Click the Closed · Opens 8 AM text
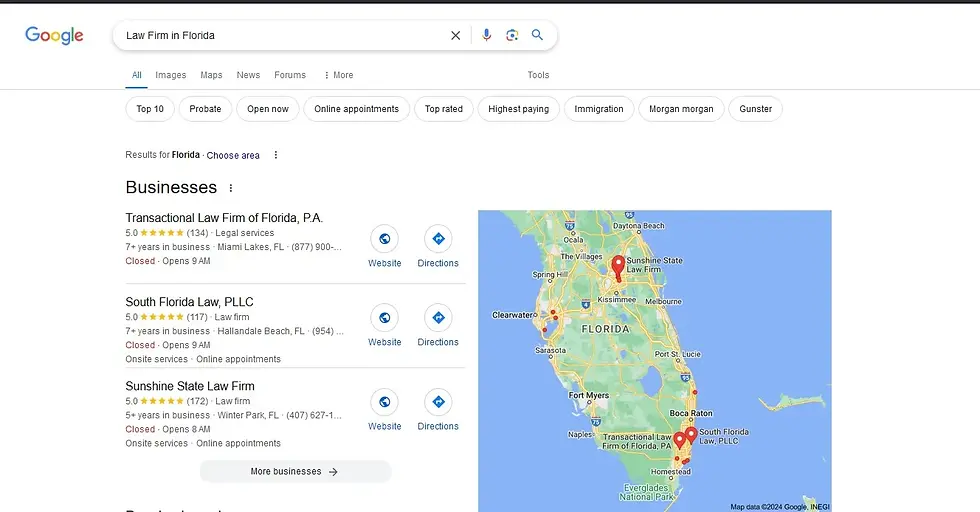The height and width of the screenshot is (512, 980). [168, 429]
